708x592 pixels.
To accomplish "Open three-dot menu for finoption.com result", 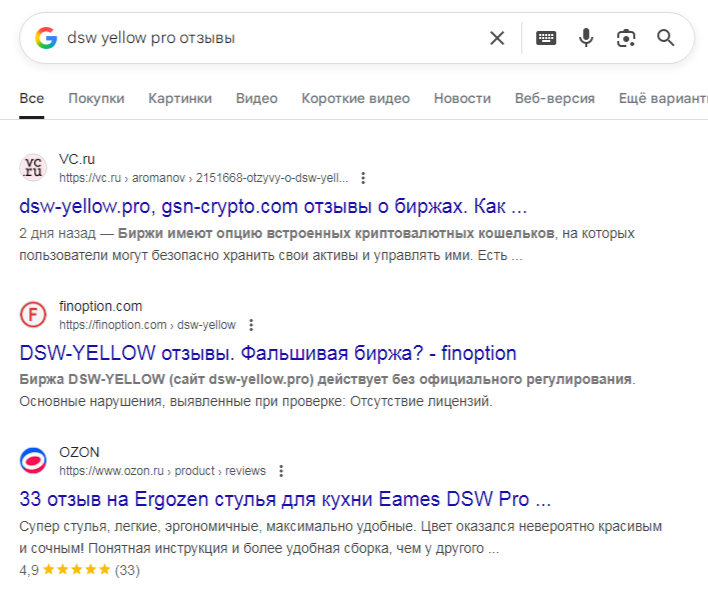I will [x=251, y=325].
